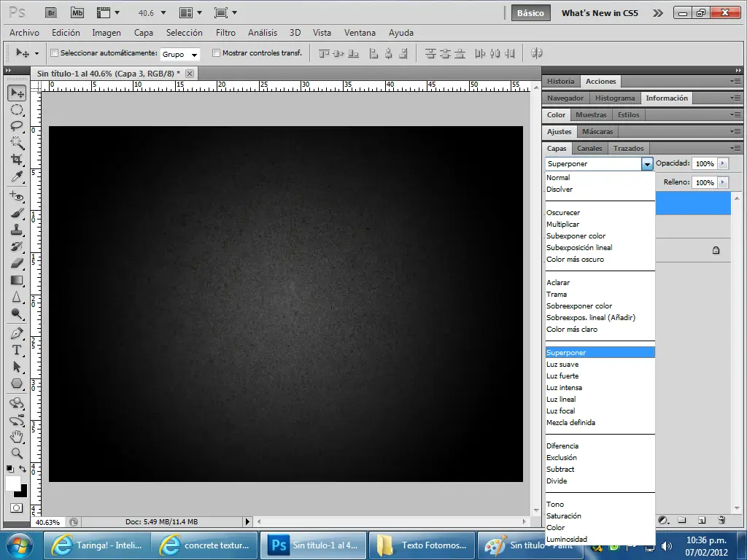This screenshot has width=747, height=560.
Task: Switch to the Canales tab
Action: pyautogui.click(x=589, y=148)
